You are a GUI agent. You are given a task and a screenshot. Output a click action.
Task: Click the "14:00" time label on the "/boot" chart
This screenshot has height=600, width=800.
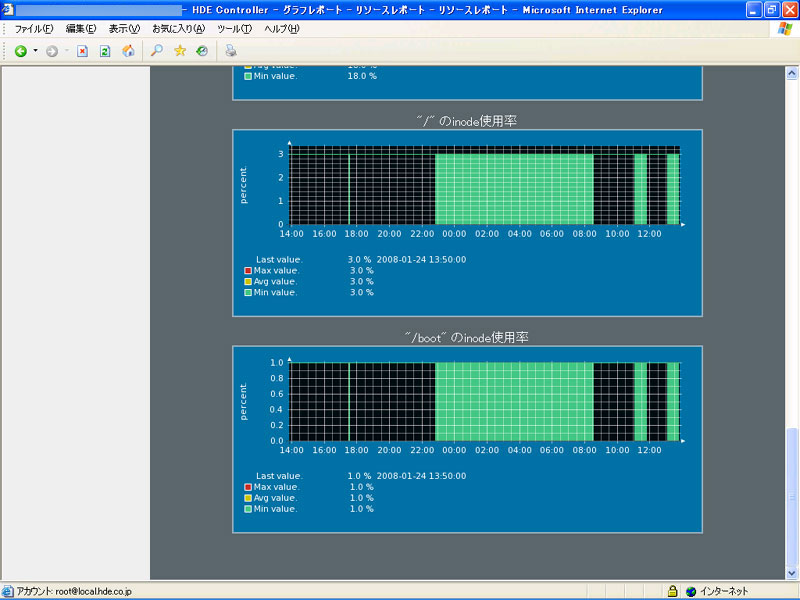[291, 450]
